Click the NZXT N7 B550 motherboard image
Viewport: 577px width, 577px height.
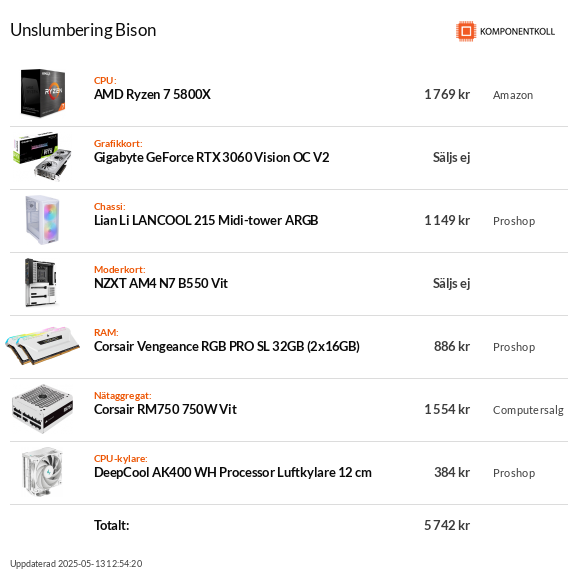[x=40, y=283]
